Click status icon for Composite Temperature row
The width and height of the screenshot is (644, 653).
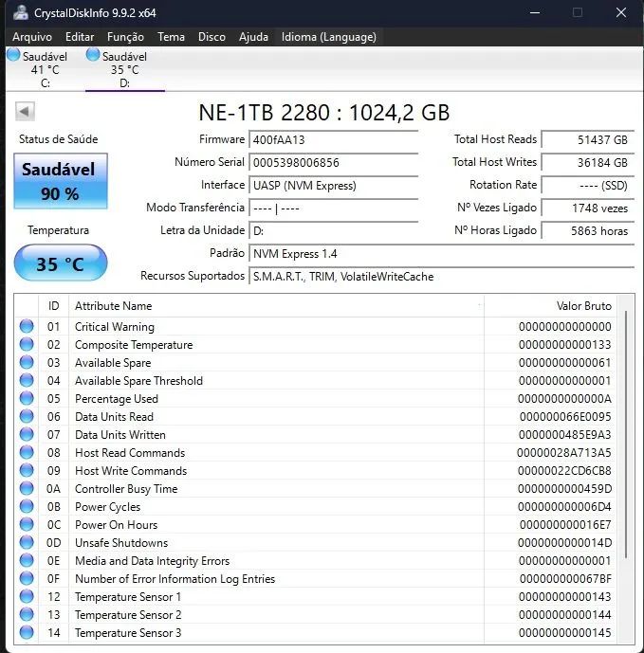[27, 344]
